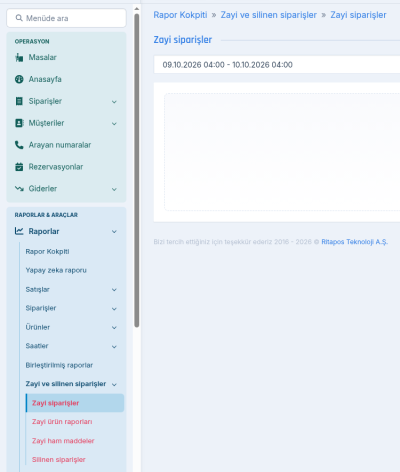
Task: Click the sidebar scroll-up arrow
Action: (x=137, y=9)
